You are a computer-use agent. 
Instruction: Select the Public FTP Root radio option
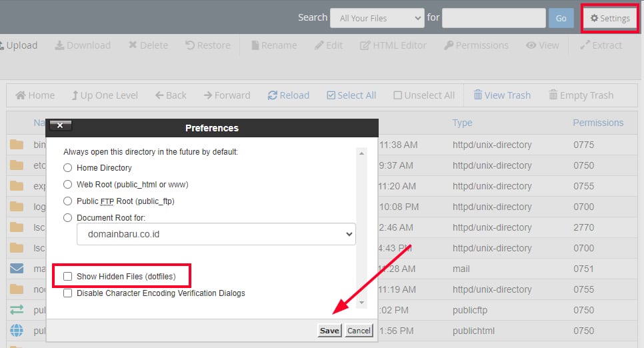67,201
